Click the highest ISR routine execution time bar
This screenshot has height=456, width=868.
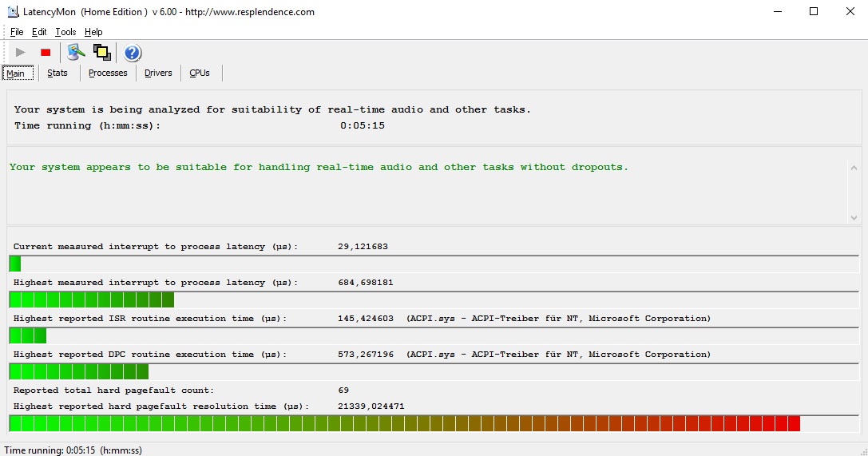click(x=434, y=336)
